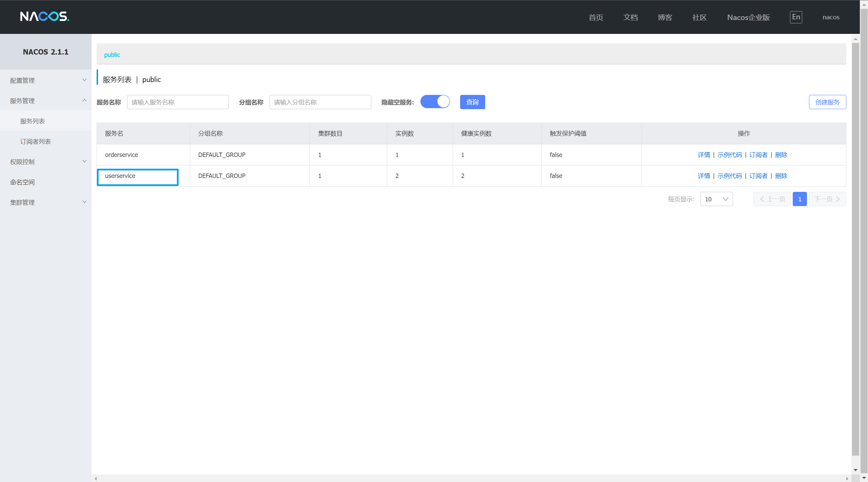Click the 查询 search button
Viewport: 868px width, 482px height.
[472, 102]
